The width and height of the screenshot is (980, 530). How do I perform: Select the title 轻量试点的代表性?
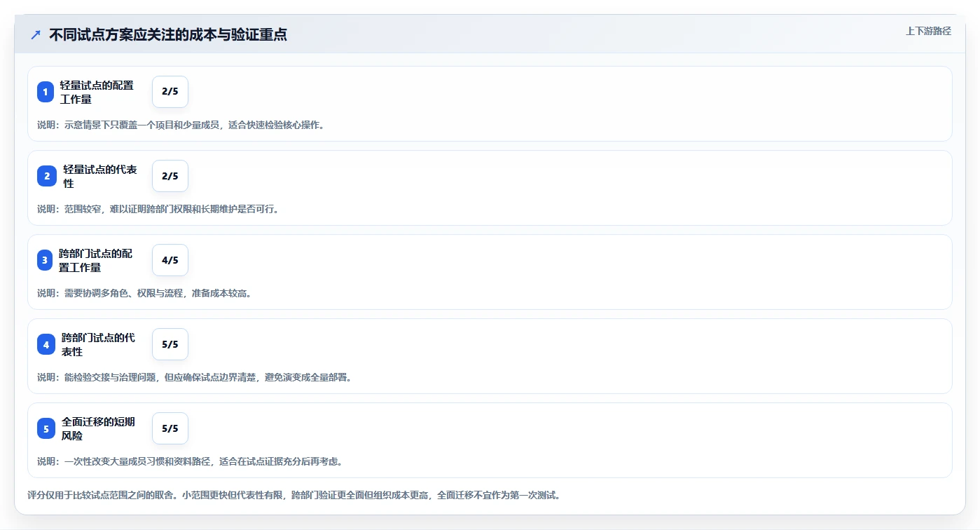[100, 176]
